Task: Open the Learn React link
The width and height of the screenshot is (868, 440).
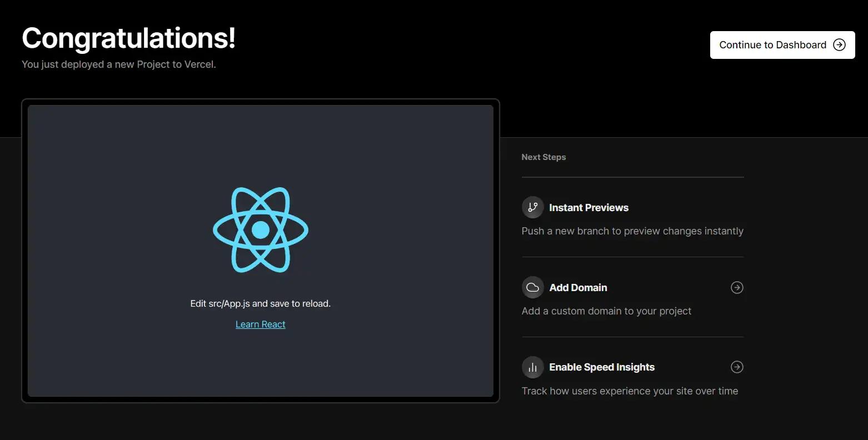Action: pyautogui.click(x=261, y=324)
